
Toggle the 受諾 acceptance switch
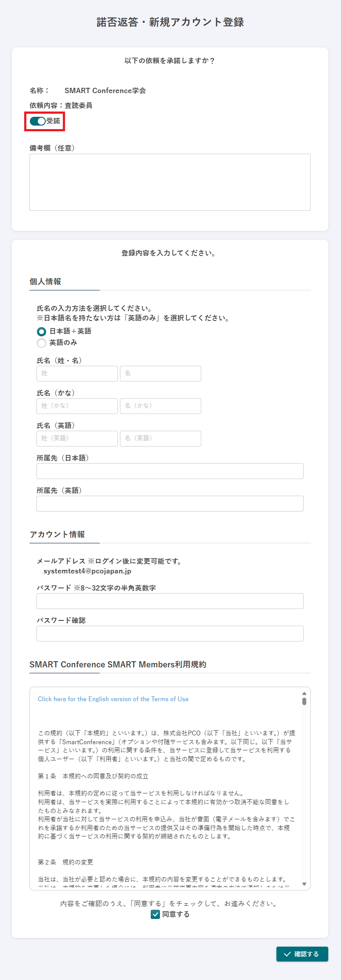(x=38, y=121)
